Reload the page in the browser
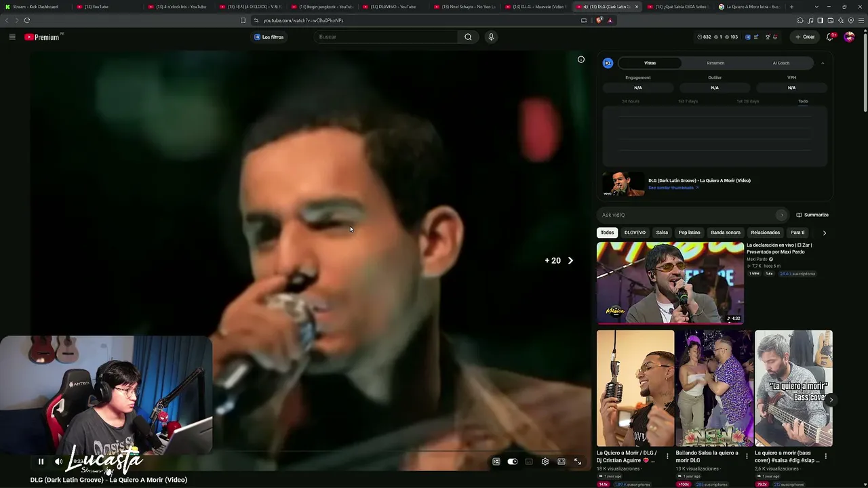Screen dimensions: 868x488 coord(27,20)
